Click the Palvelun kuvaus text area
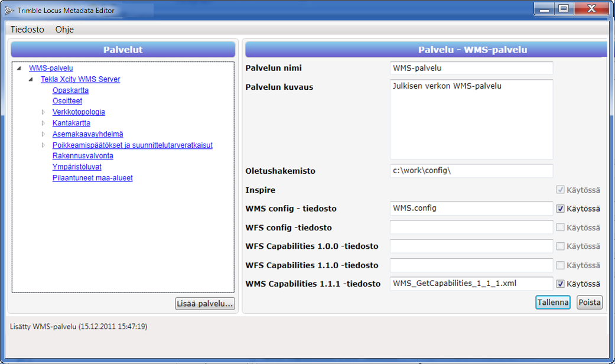This screenshot has width=615, height=364. [471, 119]
